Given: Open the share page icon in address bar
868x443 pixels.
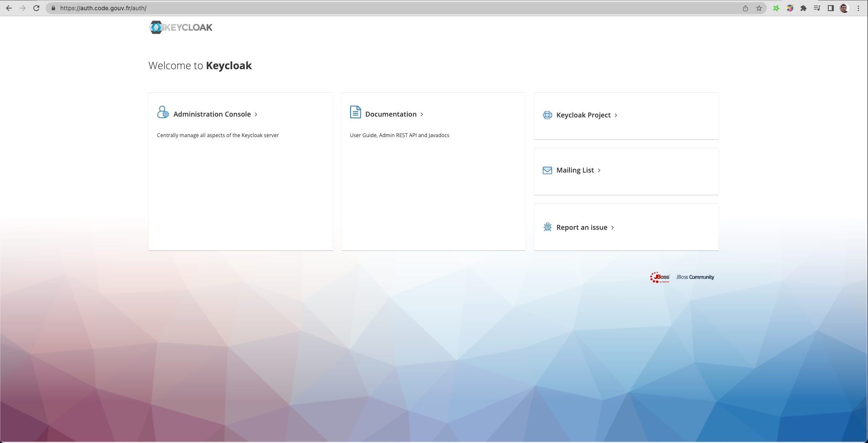Looking at the screenshot, I should pyautogui.click(x=745, y=8).
